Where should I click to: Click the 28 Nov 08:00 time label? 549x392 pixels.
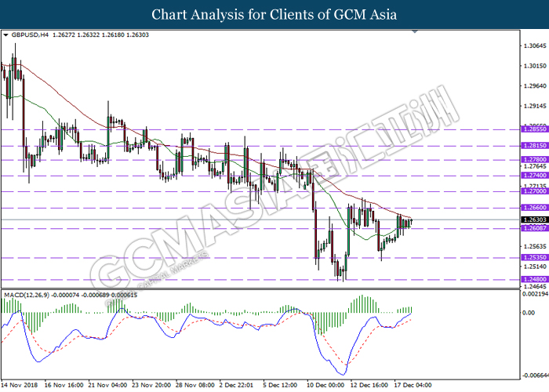coord(195,386)
